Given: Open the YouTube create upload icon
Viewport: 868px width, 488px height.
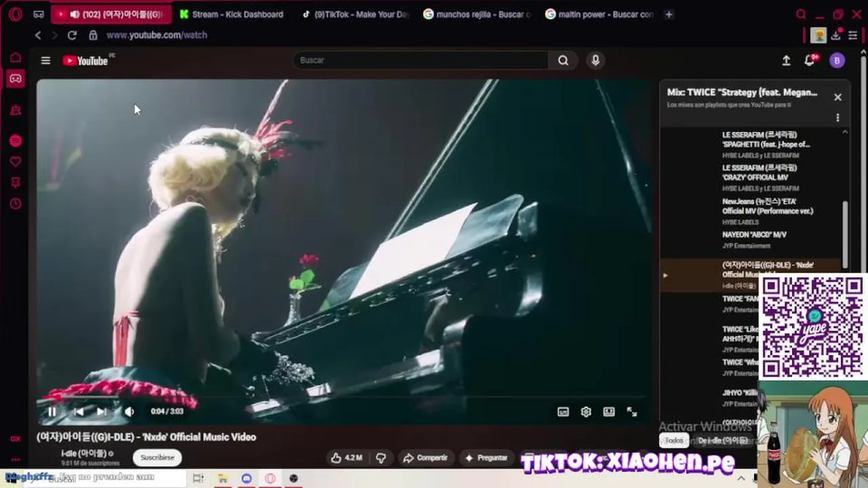Looking at the screenshot, I should [x=786, y=60].
